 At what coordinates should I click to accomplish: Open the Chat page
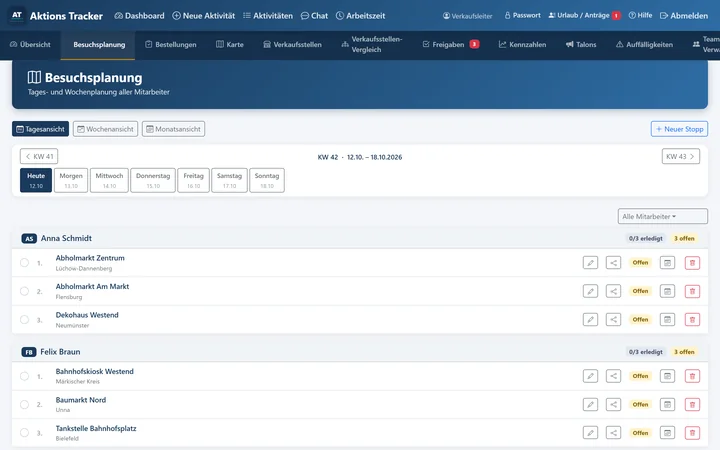(x=314, y=16)
